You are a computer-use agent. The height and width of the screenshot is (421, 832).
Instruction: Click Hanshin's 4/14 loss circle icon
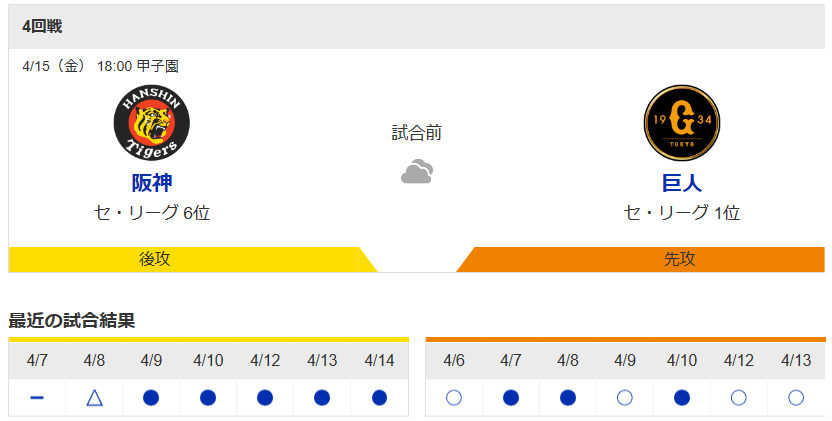(x=379, y=398)
